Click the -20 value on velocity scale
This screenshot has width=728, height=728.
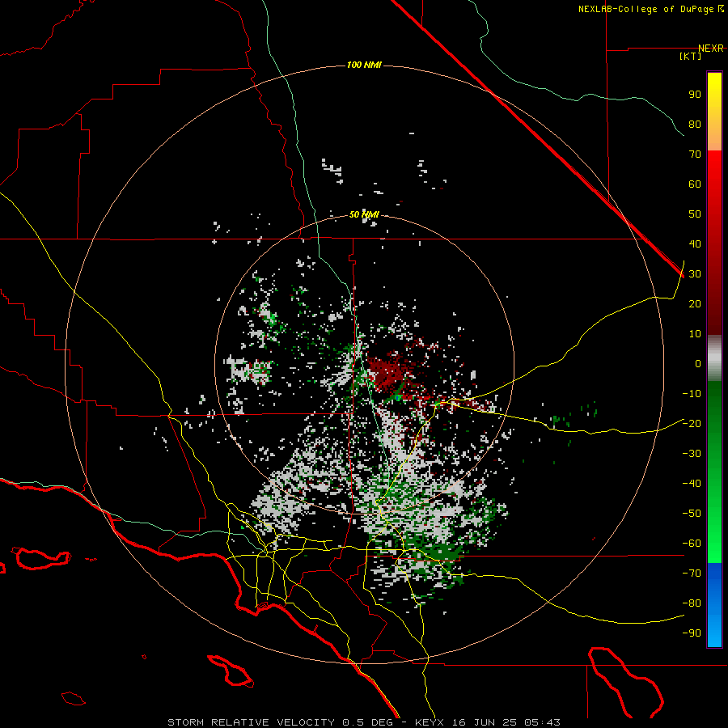coord(692,423)
